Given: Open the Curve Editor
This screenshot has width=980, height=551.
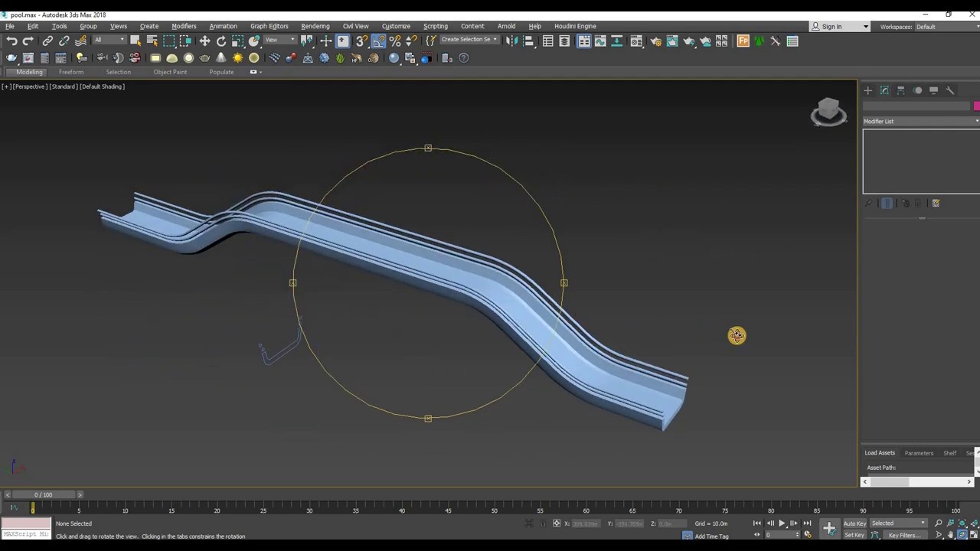Looking at the screenshot, I should tap(601, 41).
